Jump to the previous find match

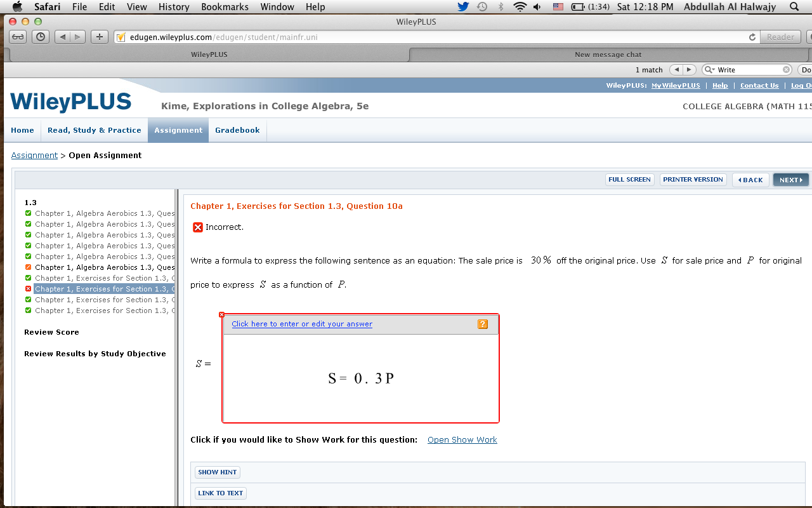tap(676, 70)
